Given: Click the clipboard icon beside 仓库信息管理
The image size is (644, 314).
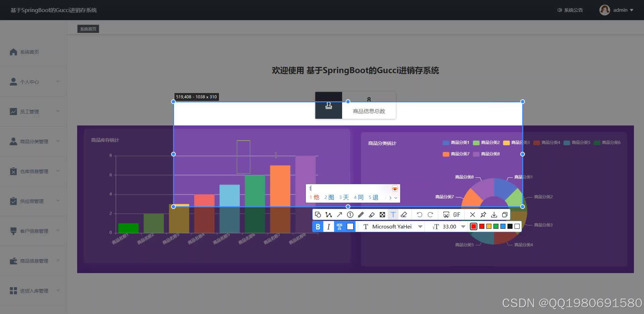Looking at the screenshot, I should 13,171.
